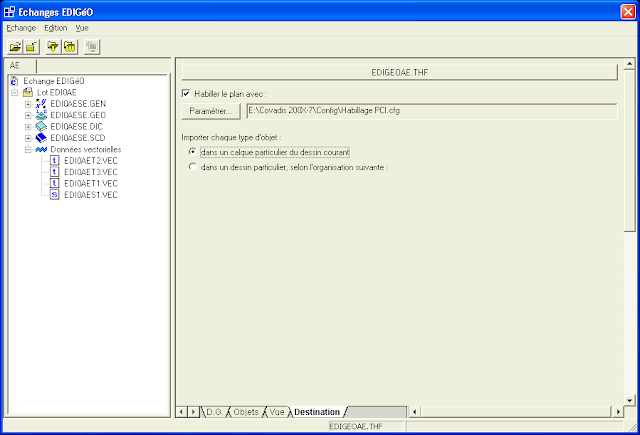Image resolution: width=640 pixels, height=435 pixels.
Task: Open the Vue menu
Action: pyautogui.click(x=82, y=28)
